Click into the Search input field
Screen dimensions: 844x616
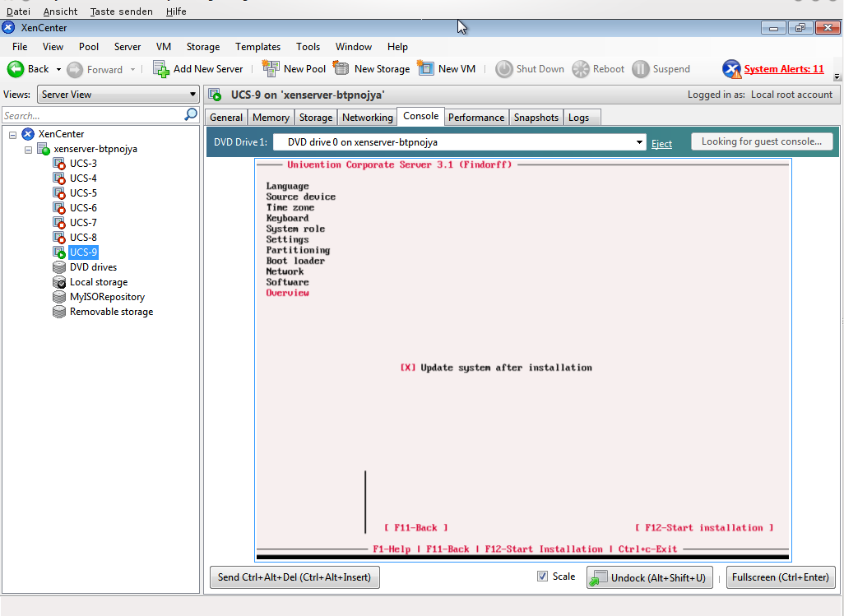tap(92, 116)
